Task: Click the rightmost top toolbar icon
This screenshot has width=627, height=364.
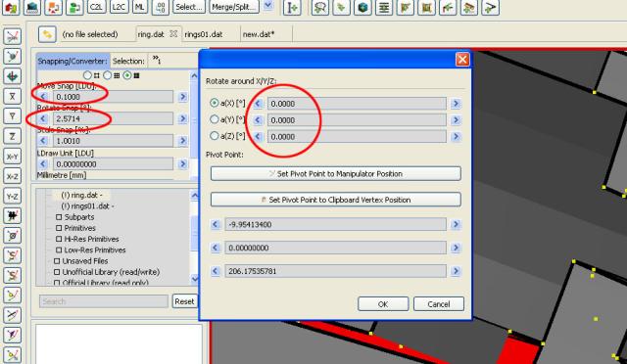Action: (x=490, y=7)
